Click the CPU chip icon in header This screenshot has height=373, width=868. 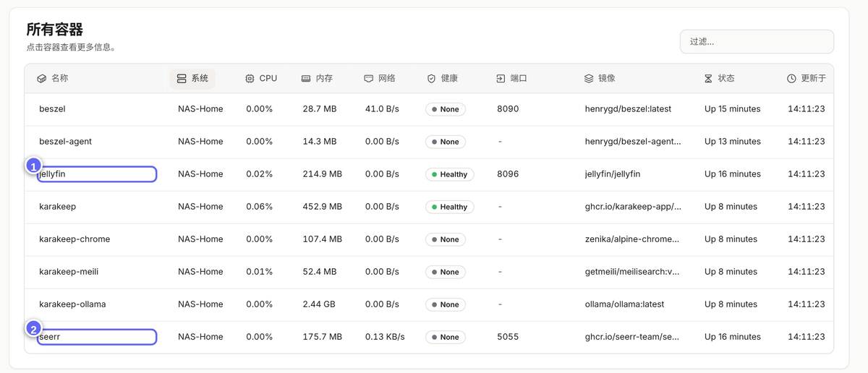tap(250, 78)
